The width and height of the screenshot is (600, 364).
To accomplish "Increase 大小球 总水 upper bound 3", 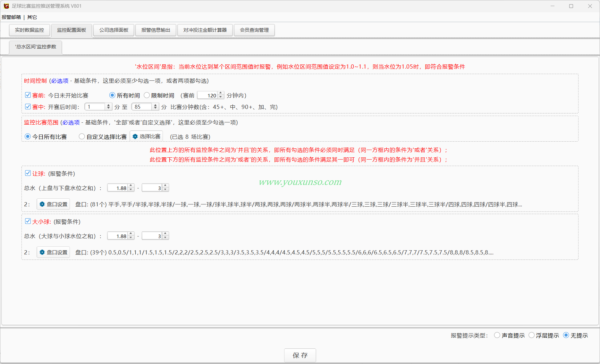I will click(x=165, y=234).
